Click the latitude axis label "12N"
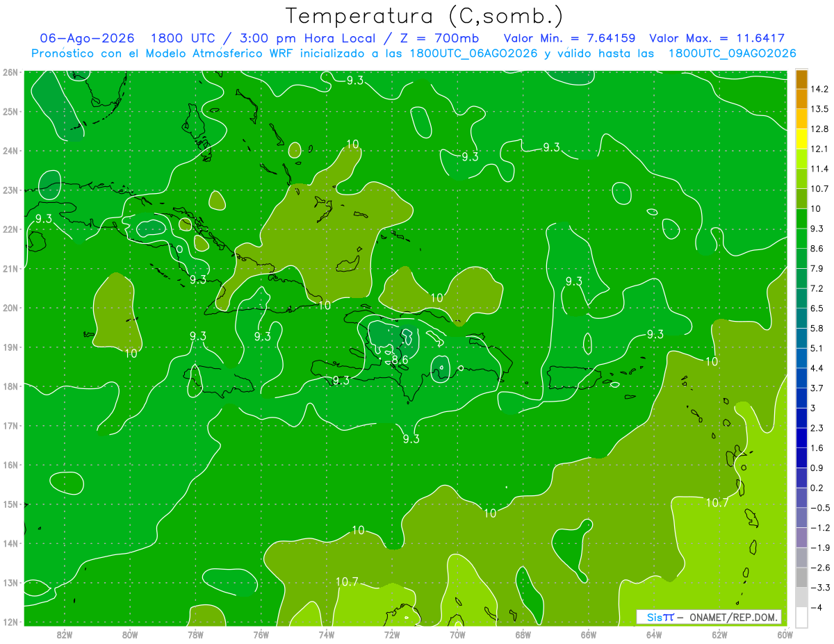The image size is (834, 644). (10, 622)
